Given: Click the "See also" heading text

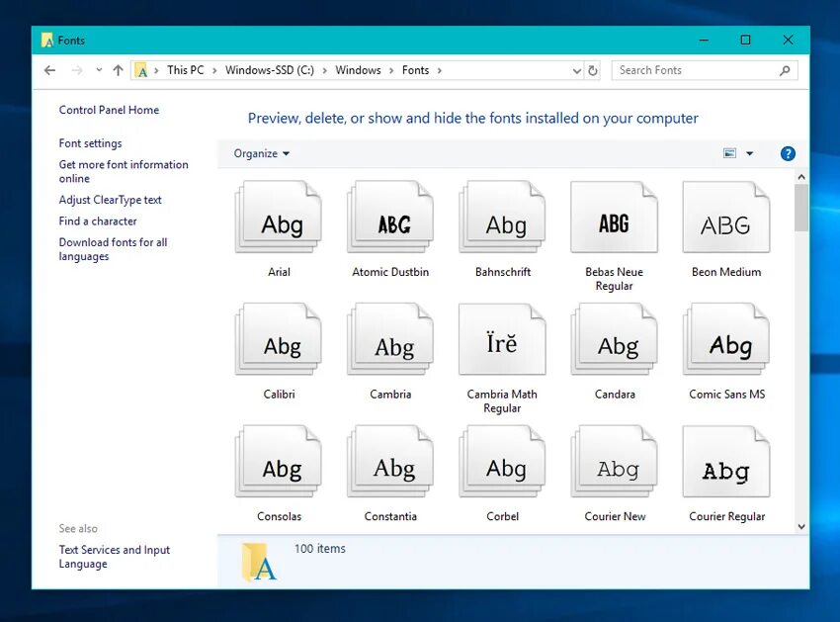Looking at the screenshot, I should coord(78,529).
